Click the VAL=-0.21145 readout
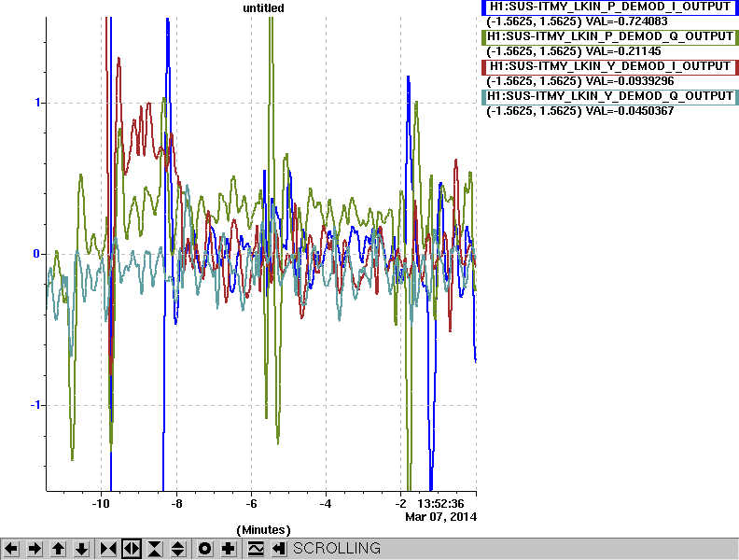 [x=623, y=51]
